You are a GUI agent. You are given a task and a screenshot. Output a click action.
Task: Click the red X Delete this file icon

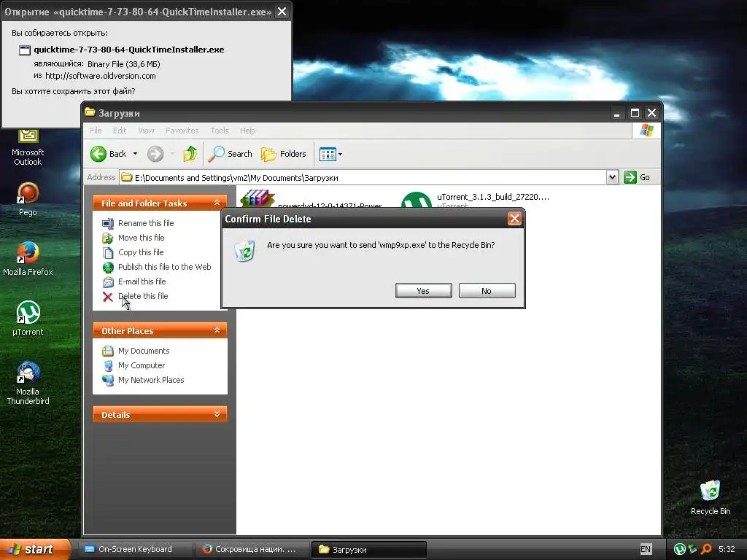coord(108,297)
